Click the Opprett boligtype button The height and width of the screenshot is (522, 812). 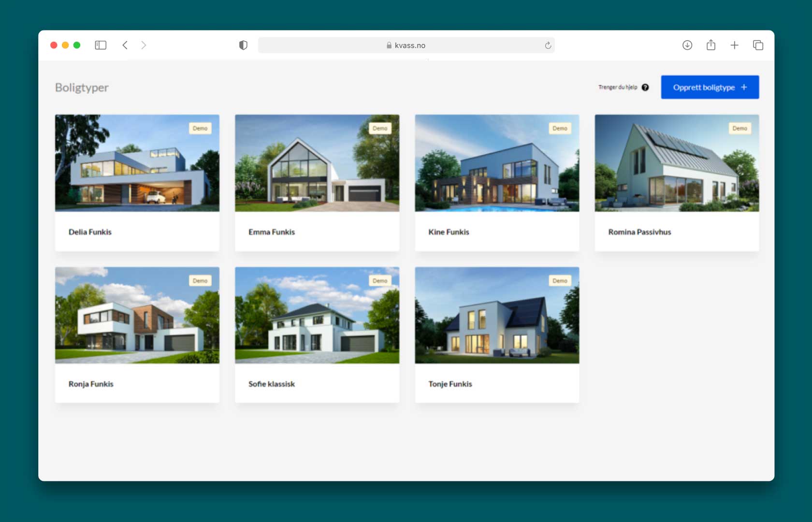(710, 87)
